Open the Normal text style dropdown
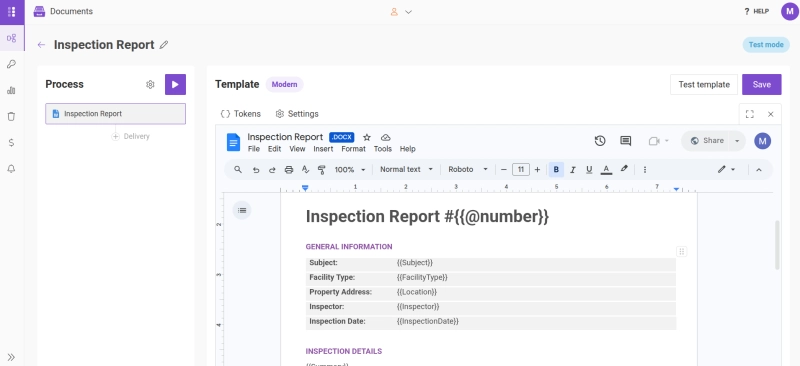This screenshot has height=366, width=800. pyautogui.click(x=406, y=169)
